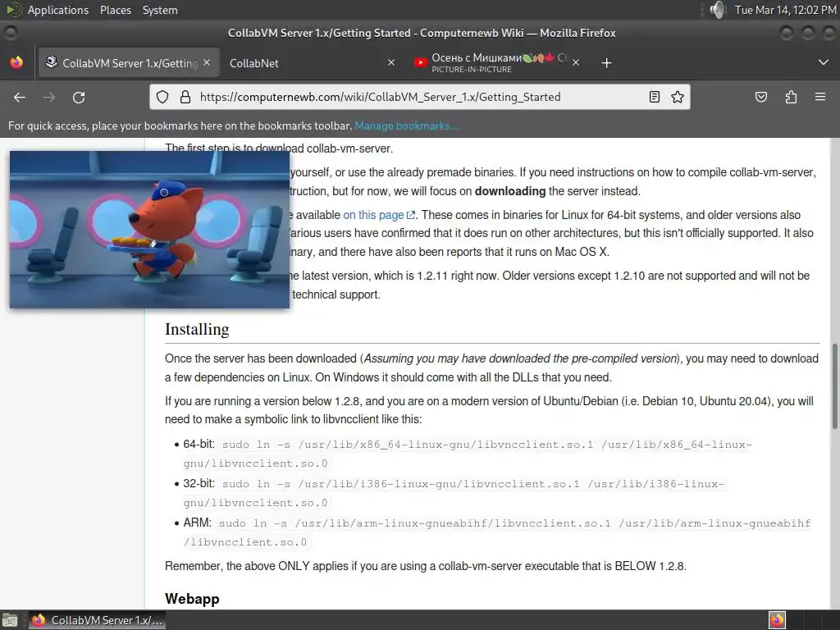840x630 pixels.
Task: Click the Webapp heading
Action: pos(192,598)
